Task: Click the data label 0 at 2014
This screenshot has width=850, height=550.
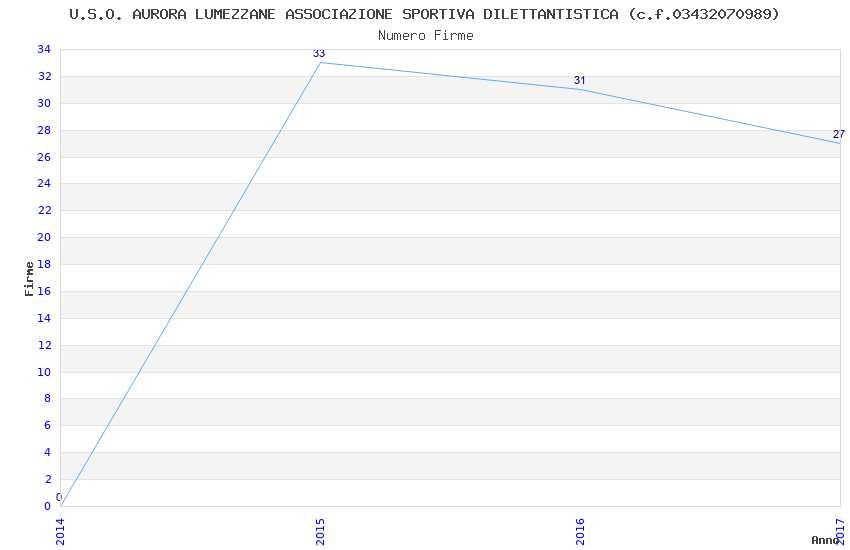Action: tap(59, 497)
